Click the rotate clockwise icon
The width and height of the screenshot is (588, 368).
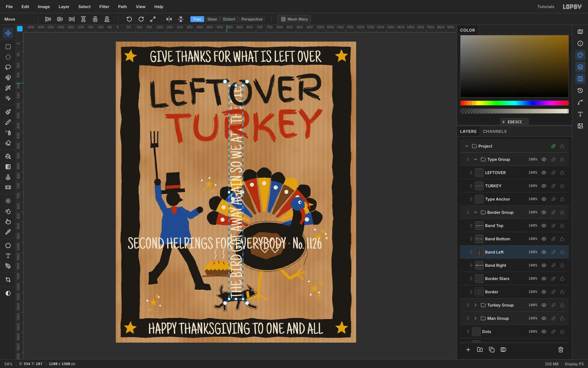(141, 19)
